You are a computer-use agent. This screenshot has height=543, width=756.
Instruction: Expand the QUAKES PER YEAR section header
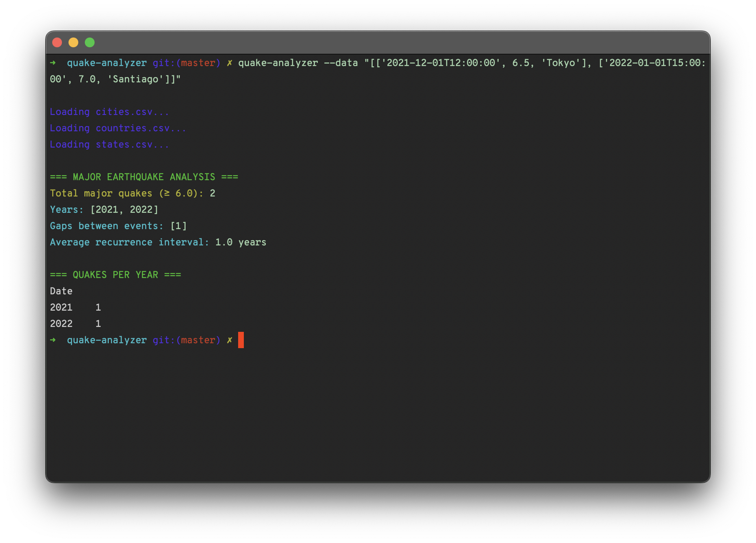115,274
